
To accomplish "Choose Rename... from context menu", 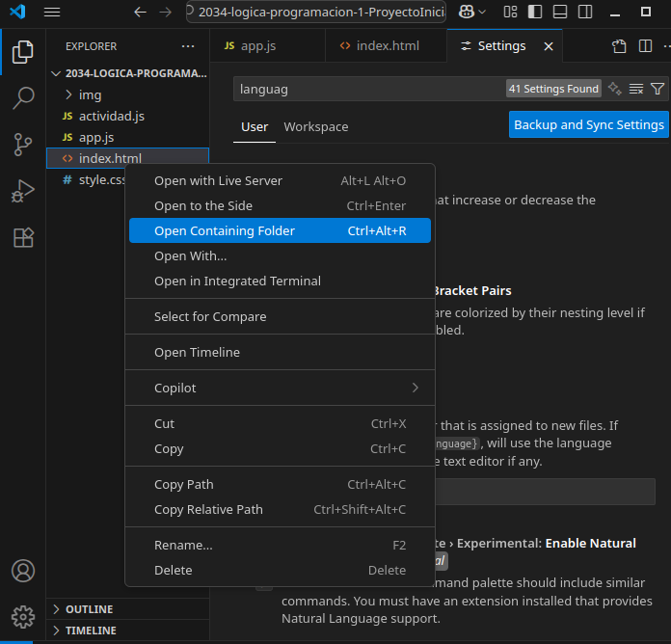I will pyautogui.click(x=280, y=545).
